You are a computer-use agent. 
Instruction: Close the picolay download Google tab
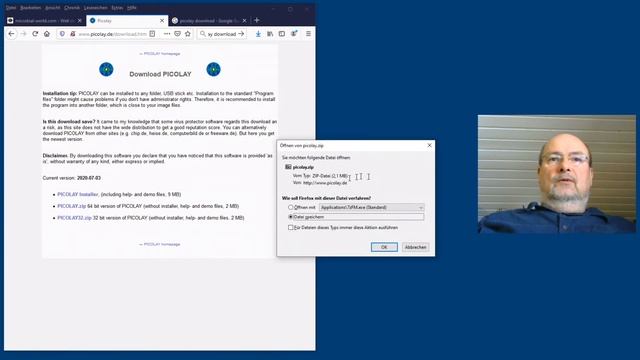(244, 20)
